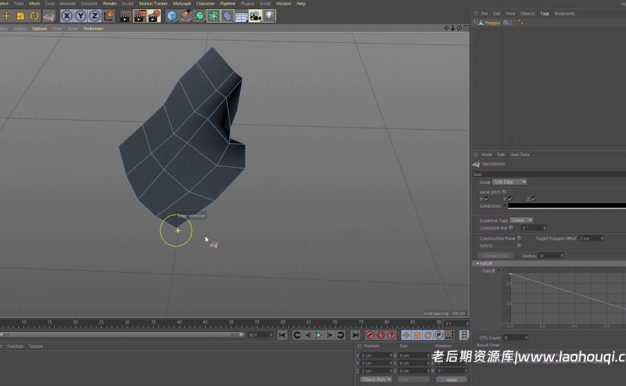The image size is (626, 386).
Task: Select the Rotate tool
Action: click(34, 16)
